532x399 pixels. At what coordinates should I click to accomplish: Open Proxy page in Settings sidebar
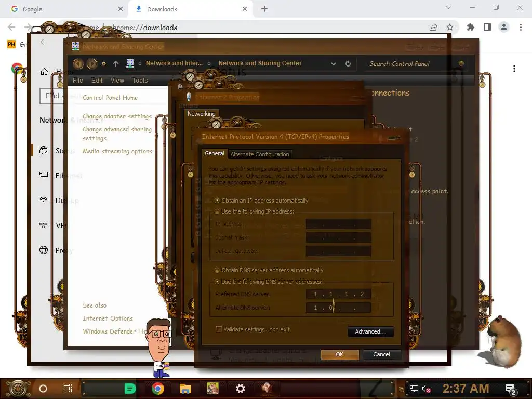(x=56, y=250)
